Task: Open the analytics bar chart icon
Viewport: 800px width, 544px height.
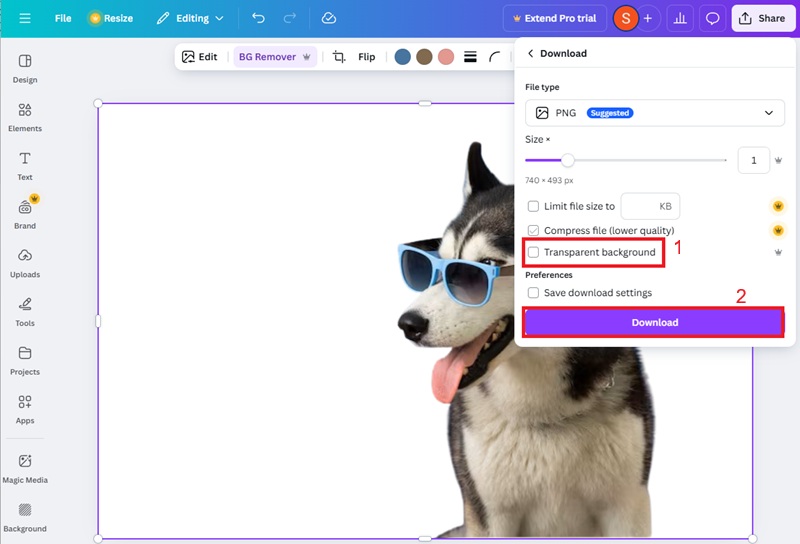Action: [680, 18]
